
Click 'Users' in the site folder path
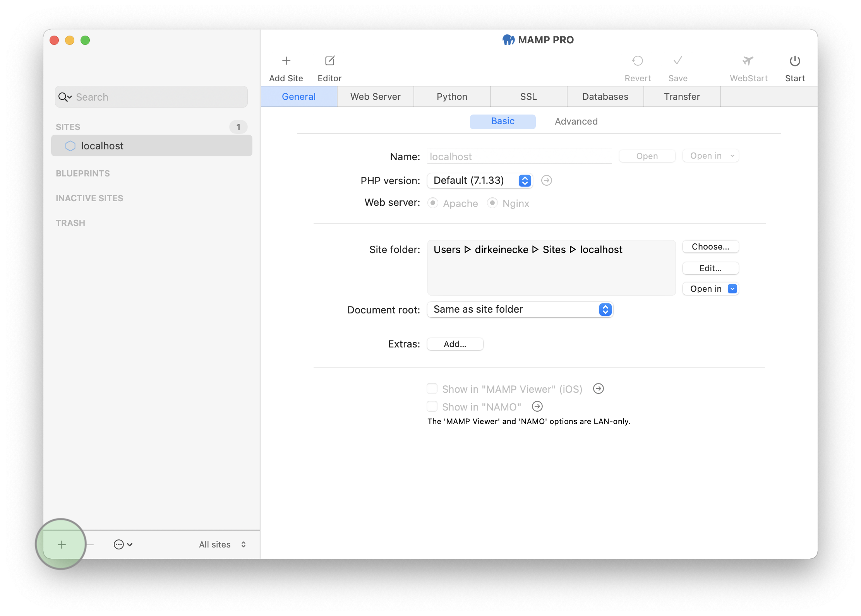pyautogui.click(x=447, y=250)
